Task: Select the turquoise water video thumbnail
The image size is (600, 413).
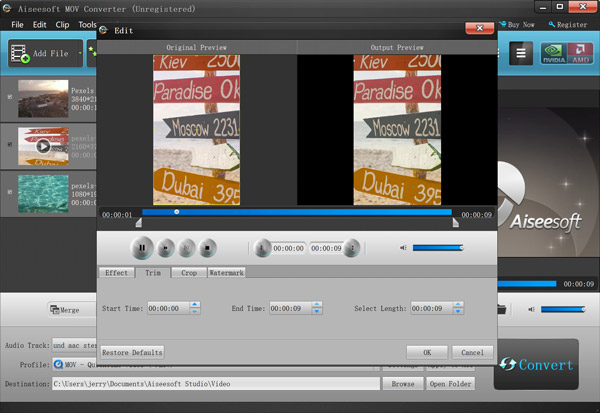Action: point(43,194)
